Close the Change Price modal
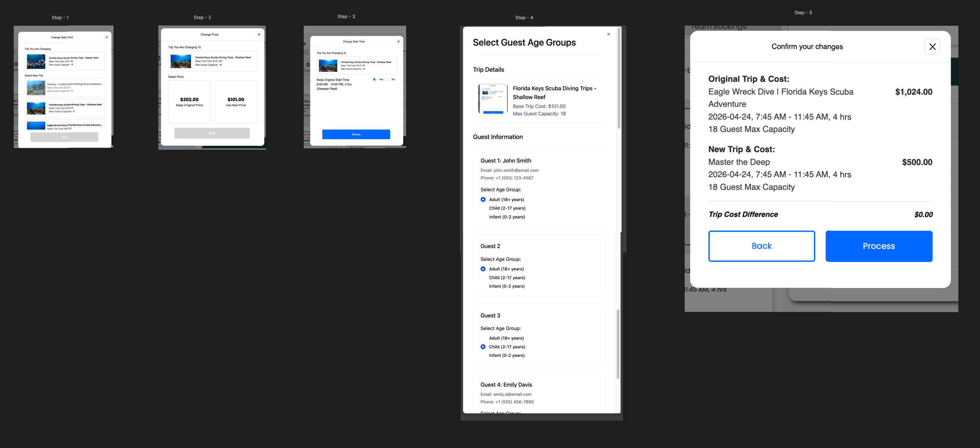 [x=259, y=35]
